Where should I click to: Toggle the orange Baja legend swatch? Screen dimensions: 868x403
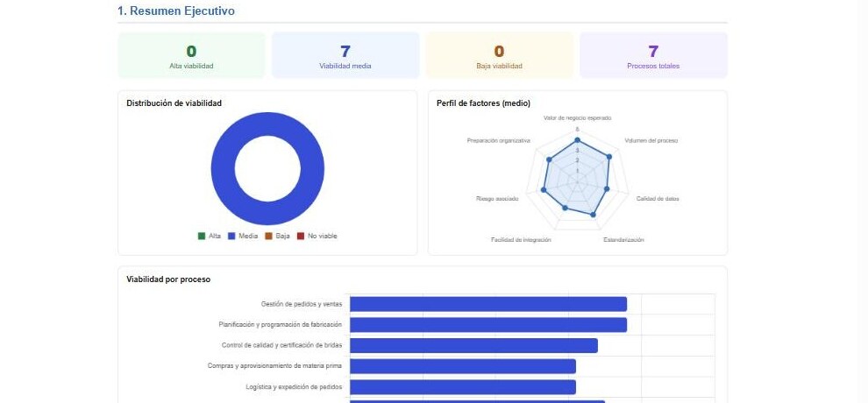268,236
